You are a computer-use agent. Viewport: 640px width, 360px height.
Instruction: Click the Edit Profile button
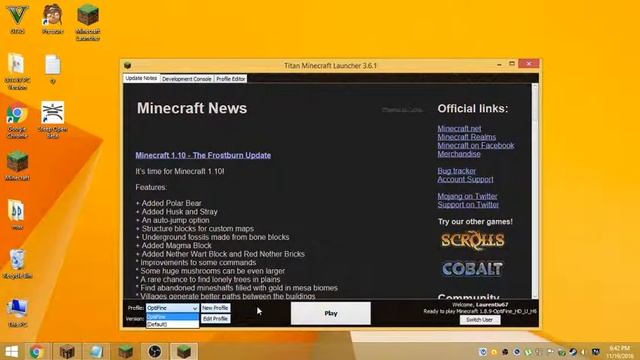[x=215, y=319]
